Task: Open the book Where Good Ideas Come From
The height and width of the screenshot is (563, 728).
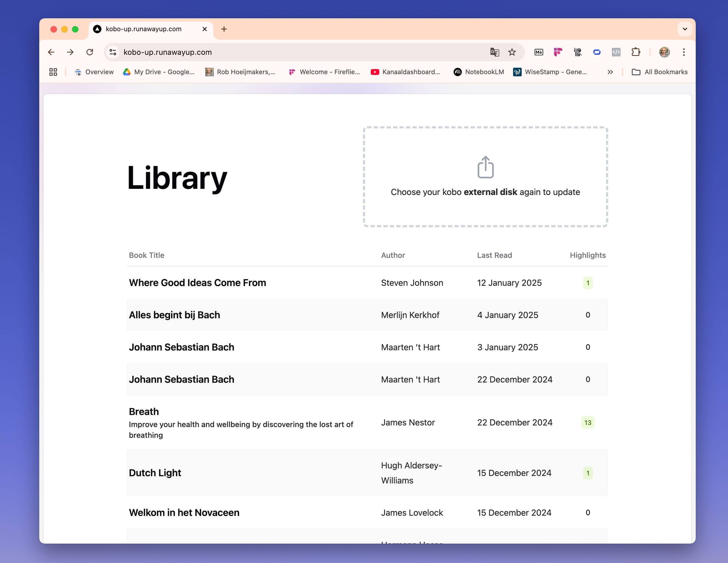Action: (x=197, y=283)
